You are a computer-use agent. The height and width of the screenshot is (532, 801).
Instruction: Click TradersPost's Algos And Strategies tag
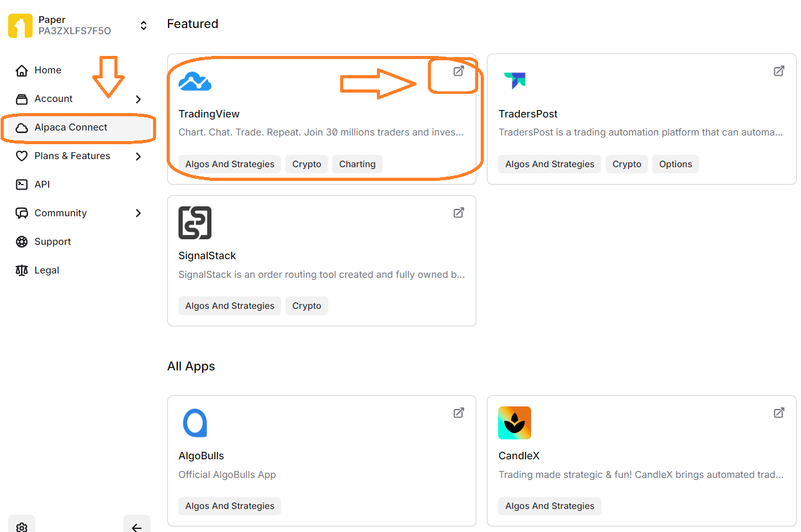550,164
